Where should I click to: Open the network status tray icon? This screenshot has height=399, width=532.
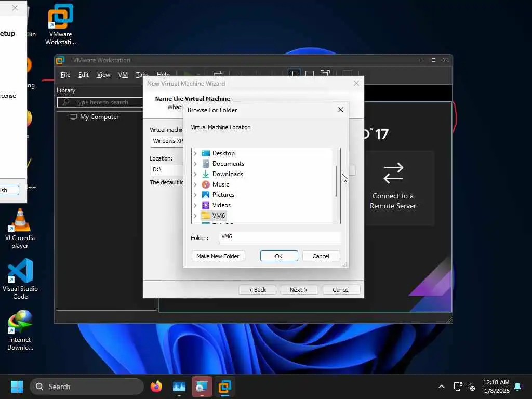tap(458, 387)
